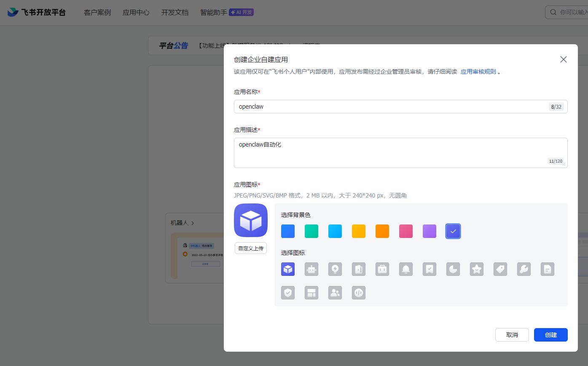This screenshot has height=366, width=588.
Task: Pick the bell notification icon
Action: (406, 269)
